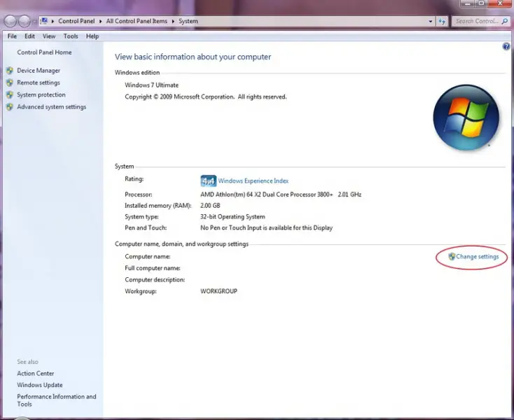Open the Tools menu

point(71,36)
